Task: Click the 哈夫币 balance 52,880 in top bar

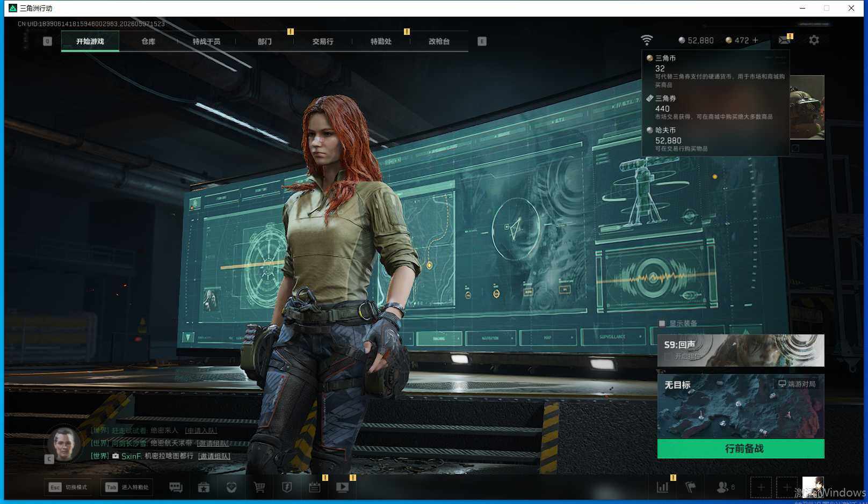Action: pyautogui.click(x=696, y=40)
